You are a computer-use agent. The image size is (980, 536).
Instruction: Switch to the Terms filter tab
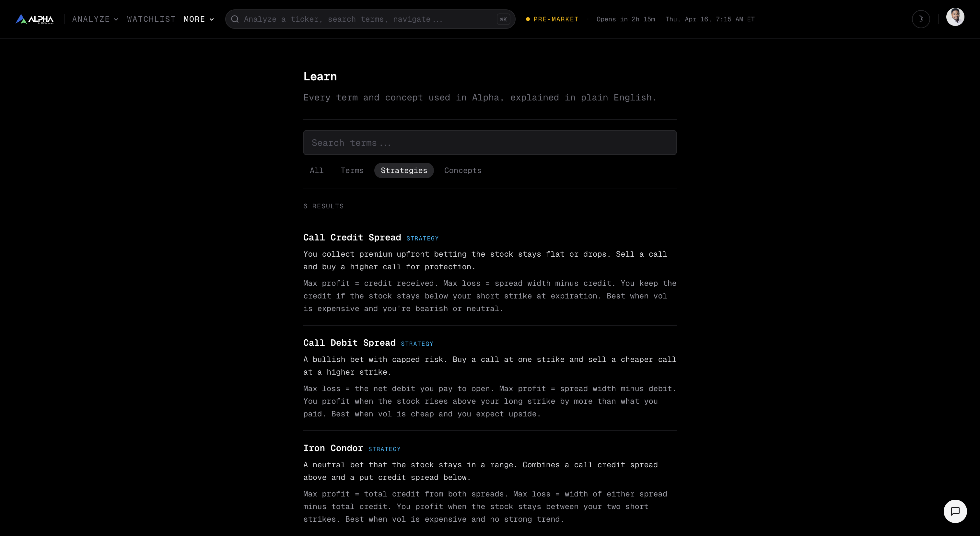click(352, 170)
